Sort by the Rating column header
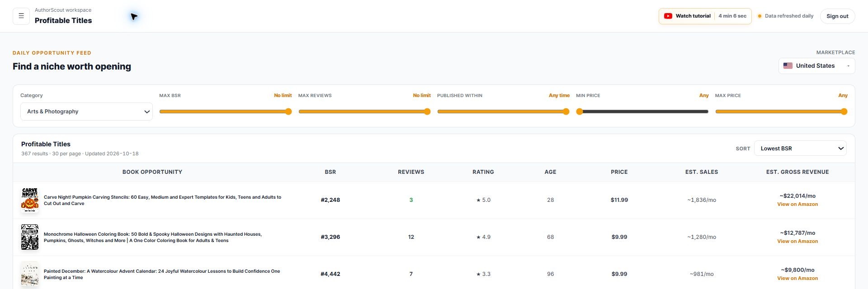Image resolution: width=868 pixels, height=289 pixels. pyautogui.click(x=483, y=172)
